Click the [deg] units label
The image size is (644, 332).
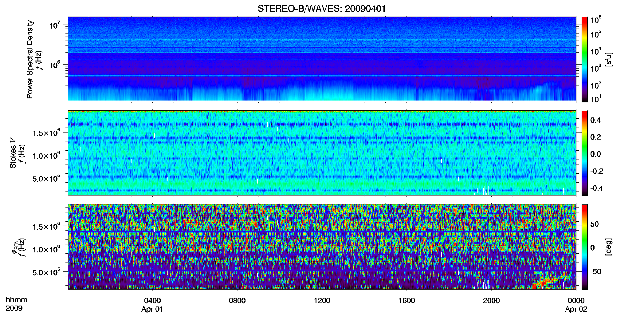tap(609, 247)
